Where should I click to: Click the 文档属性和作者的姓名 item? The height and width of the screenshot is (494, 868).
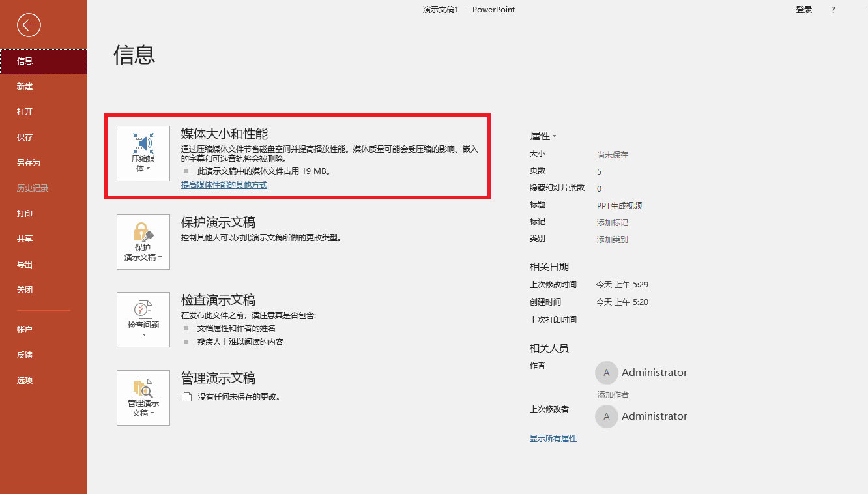237,328
